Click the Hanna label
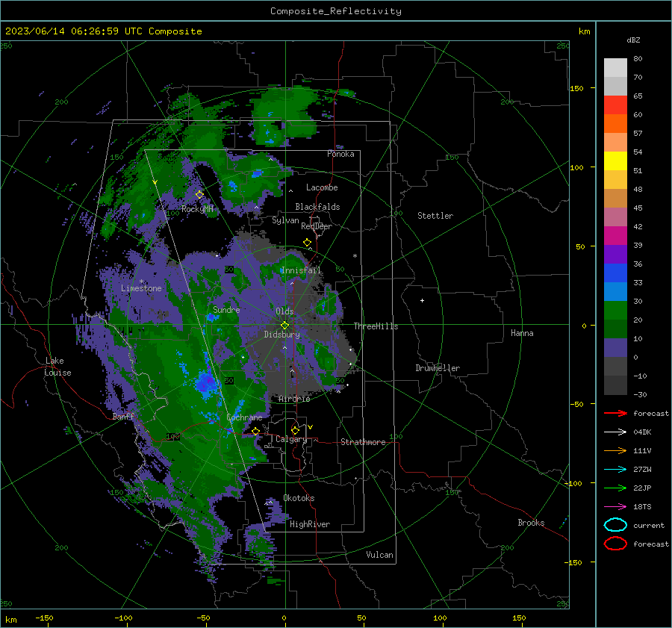The image size is (672, 628). pyautogui.click(x=522, y=333)
